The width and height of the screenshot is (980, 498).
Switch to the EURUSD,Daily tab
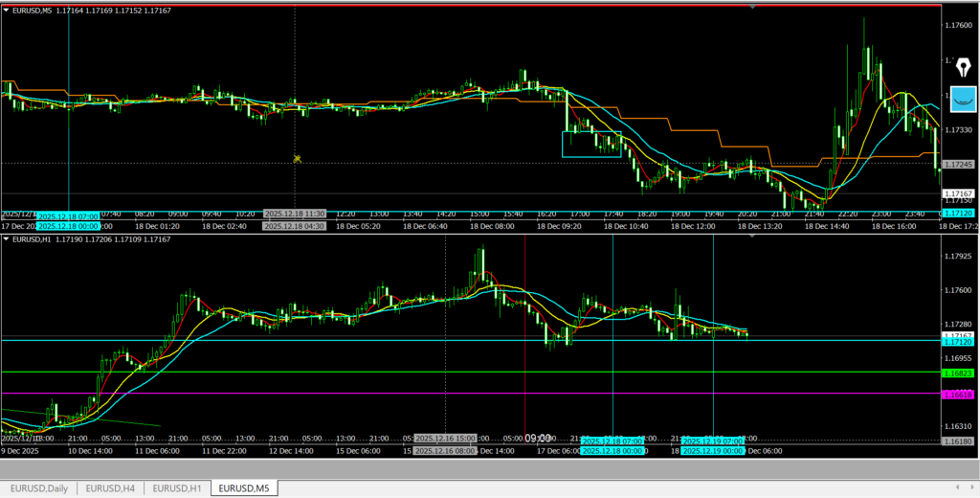tap(38, 488)
